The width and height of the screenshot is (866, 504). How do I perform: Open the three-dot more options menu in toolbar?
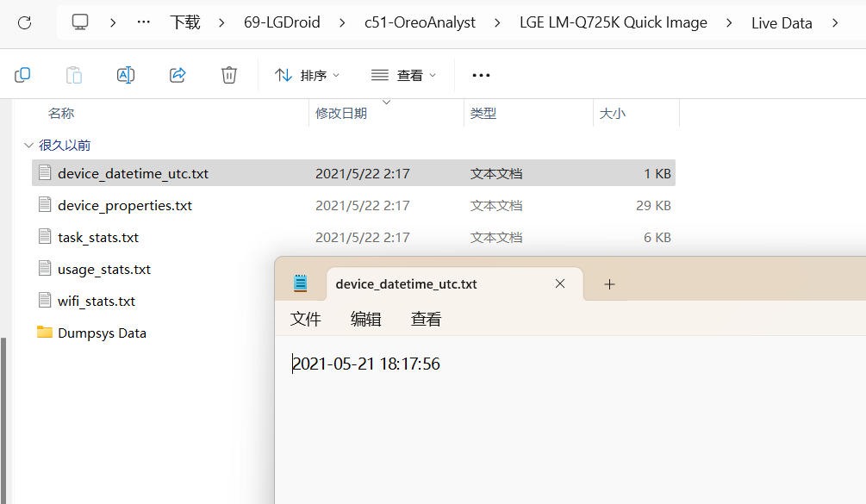tap(481, 75)
